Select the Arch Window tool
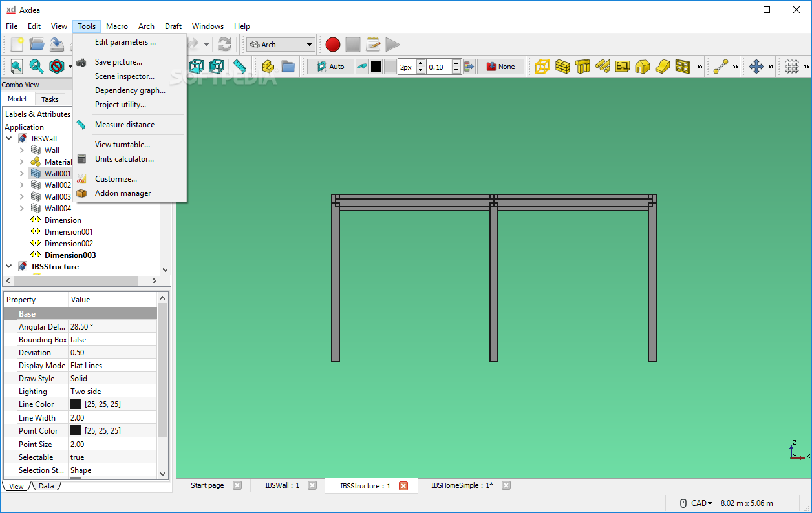This screenshot has height=513, width=812. tap(683, 67)
